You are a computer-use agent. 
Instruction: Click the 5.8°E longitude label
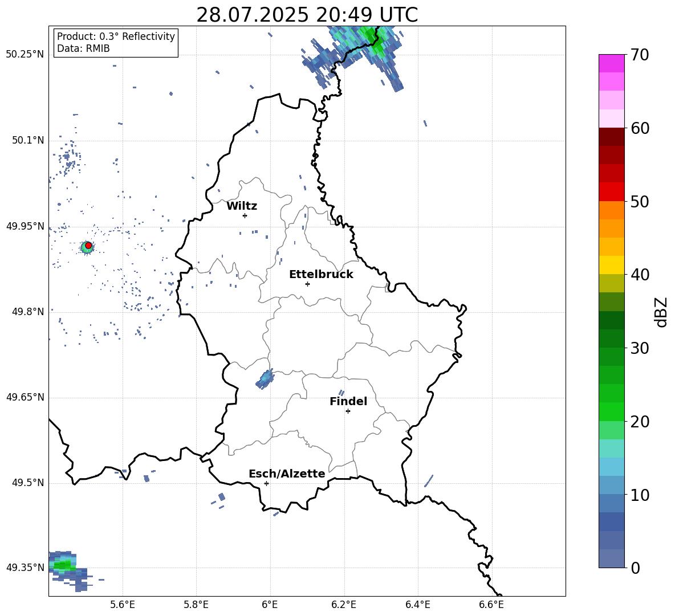pos(196,605)
